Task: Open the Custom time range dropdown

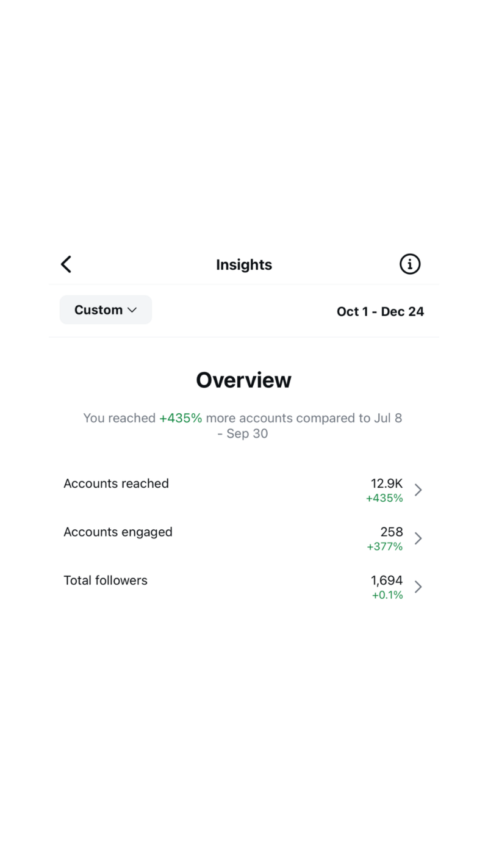Action: 106,310
